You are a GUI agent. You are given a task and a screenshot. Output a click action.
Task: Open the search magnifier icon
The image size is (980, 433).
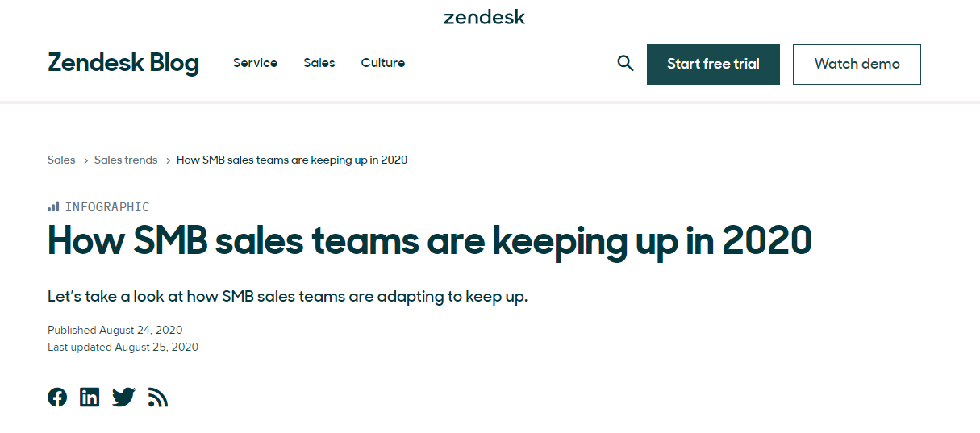625,63
